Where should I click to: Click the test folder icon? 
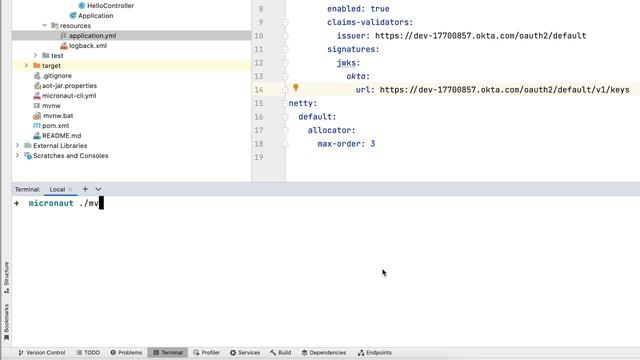pyautogui.click(x=46, y=56)
